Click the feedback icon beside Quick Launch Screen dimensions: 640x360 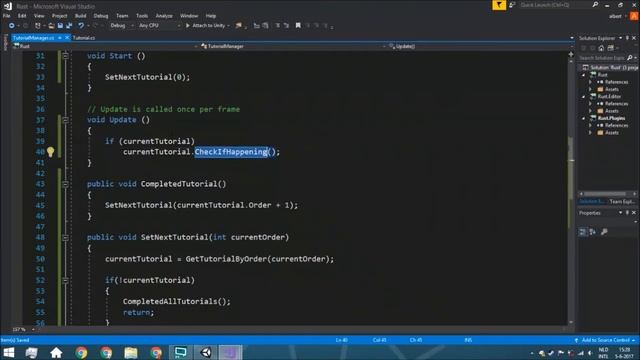pos(512,5)
